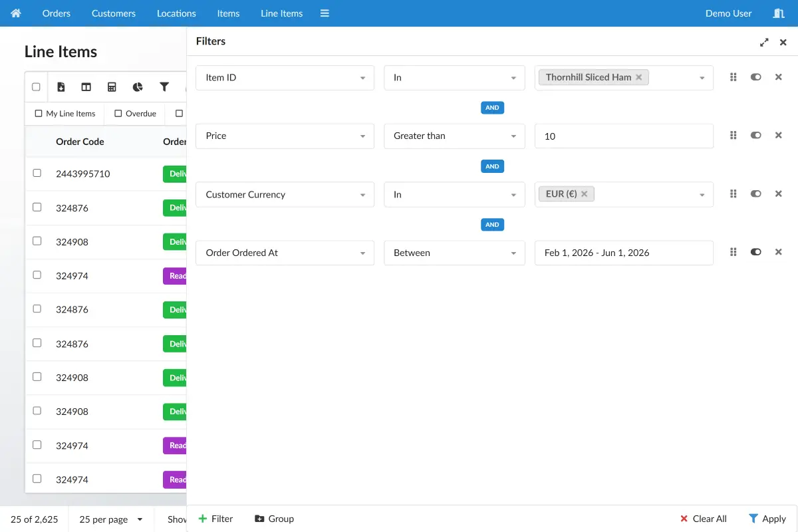Go to the home icon in navbar
798x532 pixels.
pos(16,13)
